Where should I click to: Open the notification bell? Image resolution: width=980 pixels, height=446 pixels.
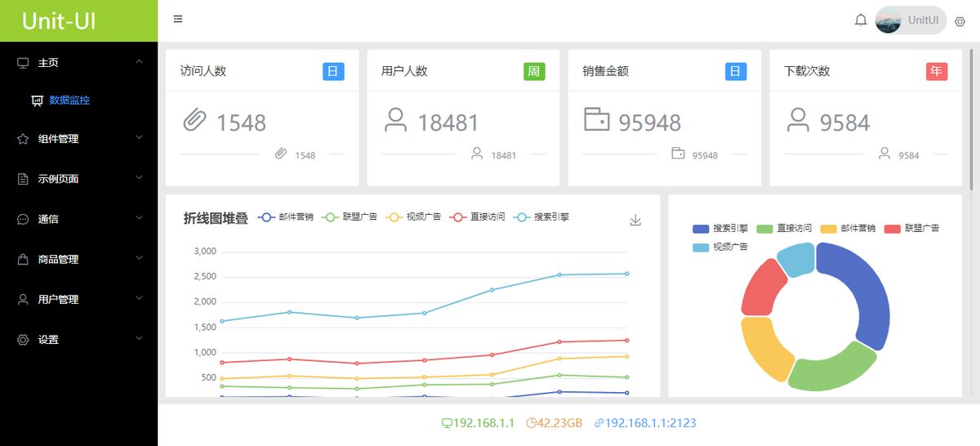tap(861, 20)
